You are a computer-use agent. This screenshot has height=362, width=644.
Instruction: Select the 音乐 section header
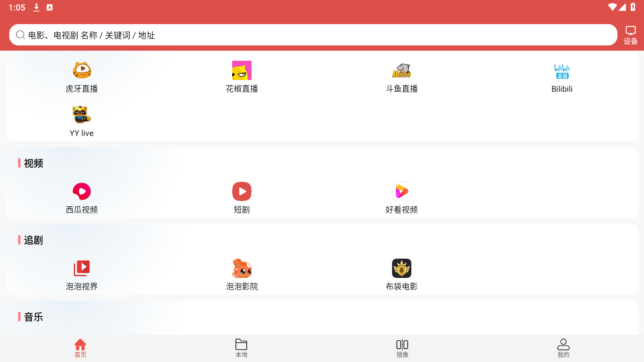(33, 317)
